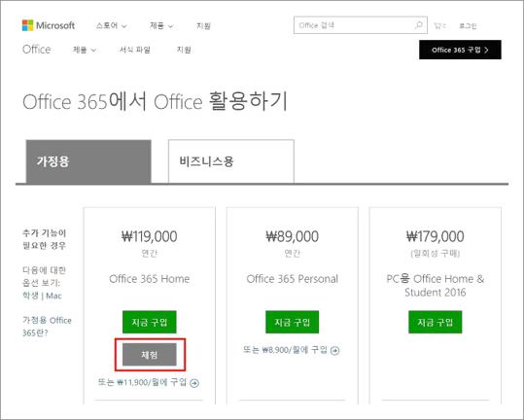Click the arrow icon beside ₩11,900/월에 구입

click(194, 383)
